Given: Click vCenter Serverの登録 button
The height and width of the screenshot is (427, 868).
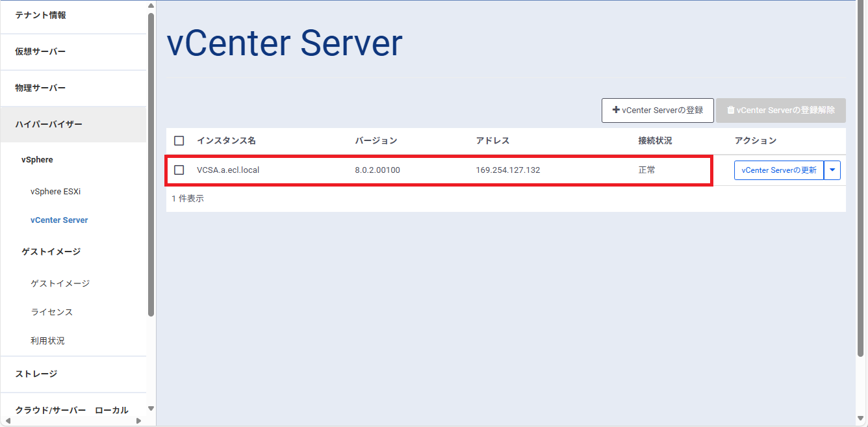Looking at the screenshot, I should point(657,110).
